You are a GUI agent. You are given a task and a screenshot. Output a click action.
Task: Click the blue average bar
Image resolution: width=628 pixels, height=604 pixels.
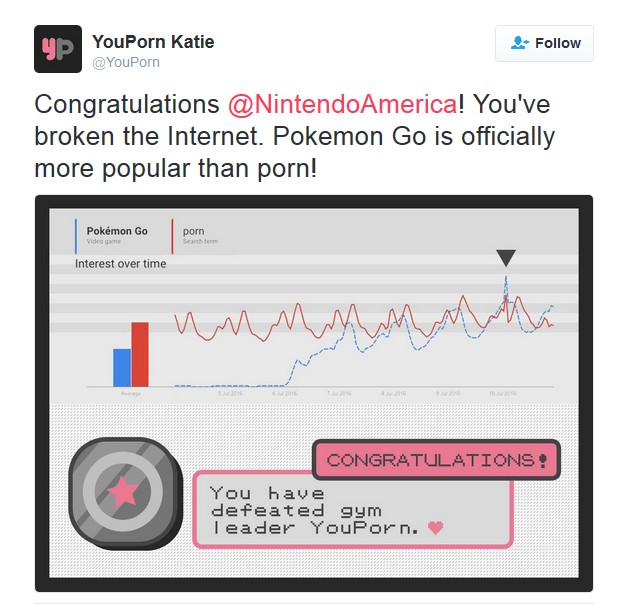pos(122,366)
